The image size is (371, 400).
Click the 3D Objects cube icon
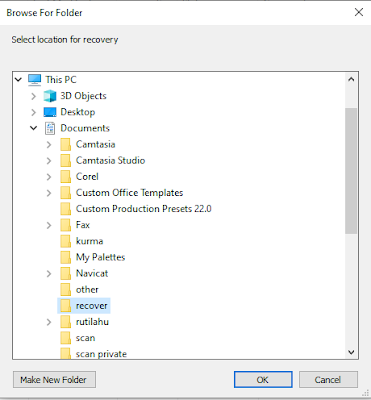[50, 96]
